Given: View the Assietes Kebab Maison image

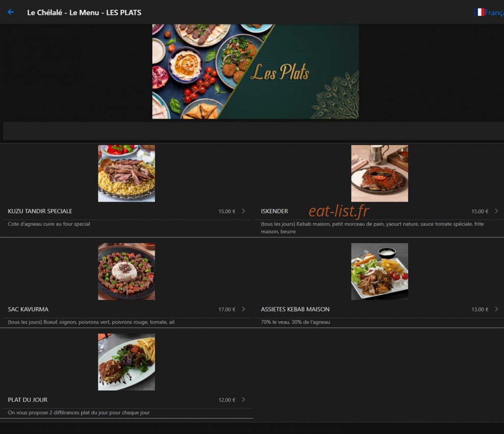Looking at the screenshot, I should (x=380, y=272).
